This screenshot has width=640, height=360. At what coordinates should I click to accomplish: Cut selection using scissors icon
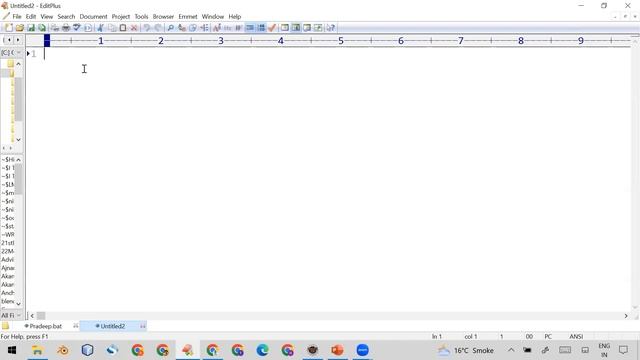click(100, 28)
